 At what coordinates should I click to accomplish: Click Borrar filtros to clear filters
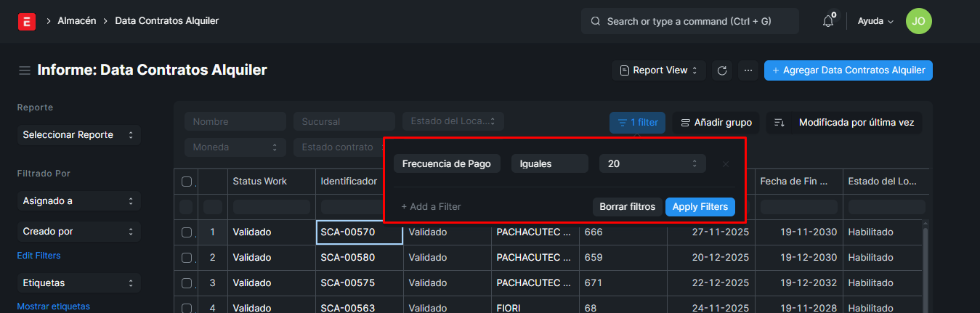coord(627,207)
